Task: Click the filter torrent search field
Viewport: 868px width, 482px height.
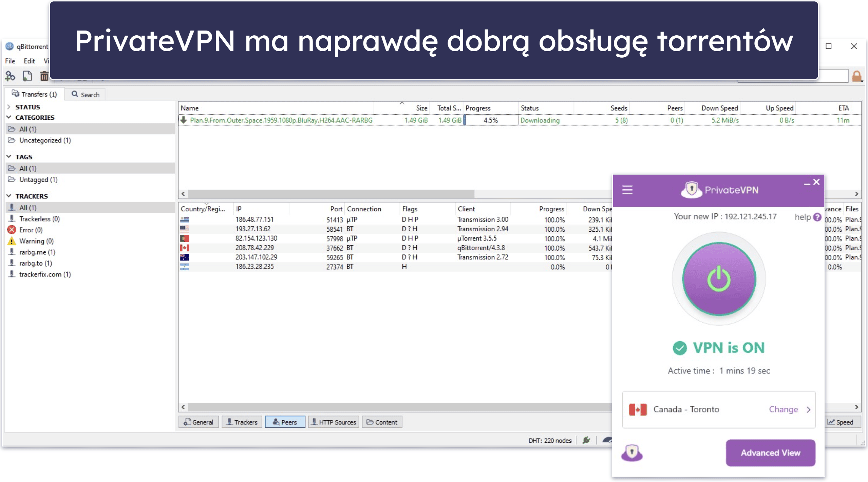Action: pos(833,76)
